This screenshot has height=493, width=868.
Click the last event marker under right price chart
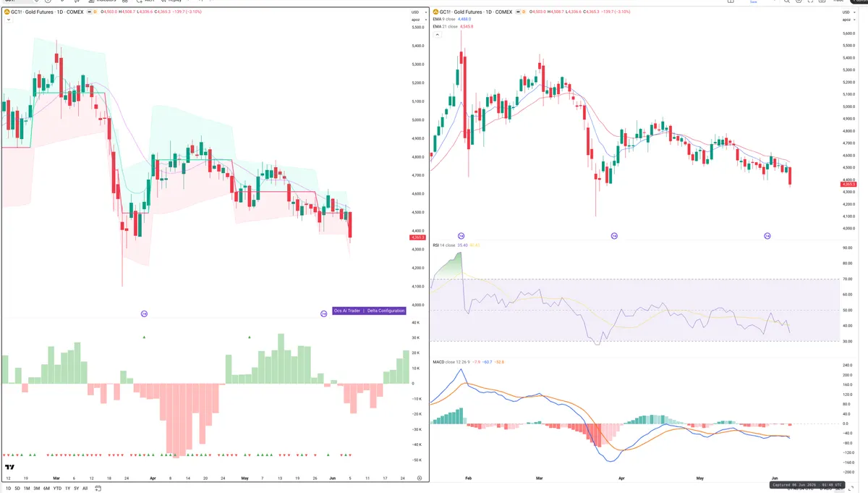click(767, 236)
